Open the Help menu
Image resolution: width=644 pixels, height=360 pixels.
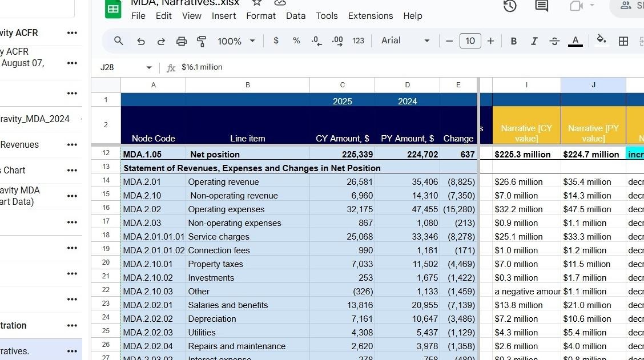412,15
